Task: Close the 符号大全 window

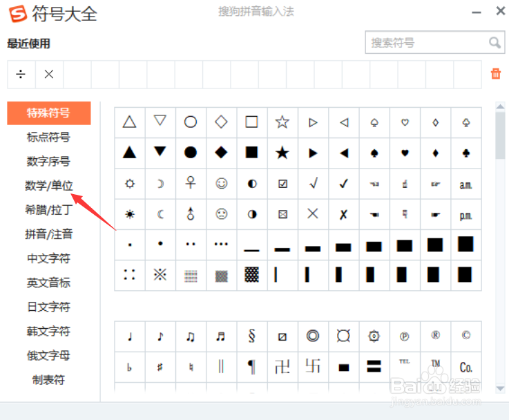Action: click(501, 11)
